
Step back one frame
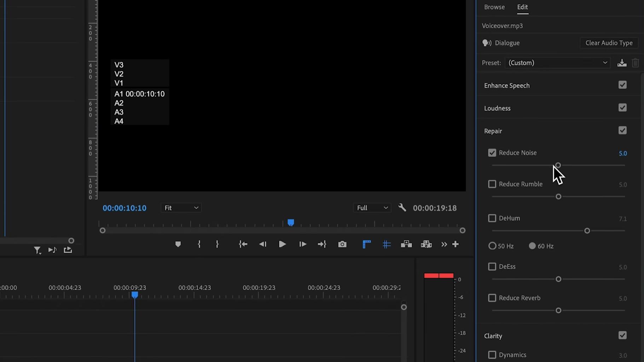263,244
